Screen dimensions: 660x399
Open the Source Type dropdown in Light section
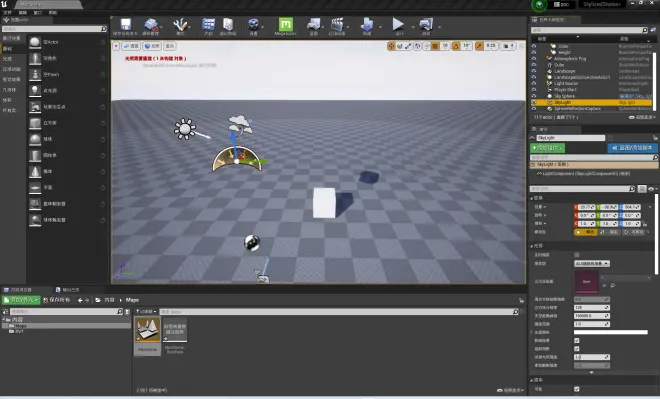point(592,263)
